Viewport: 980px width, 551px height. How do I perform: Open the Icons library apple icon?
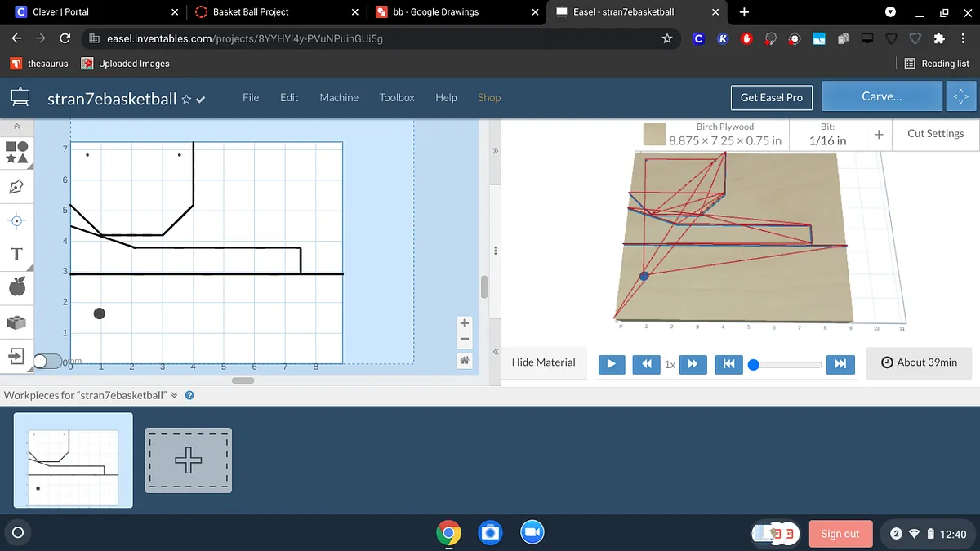point(16,287)
